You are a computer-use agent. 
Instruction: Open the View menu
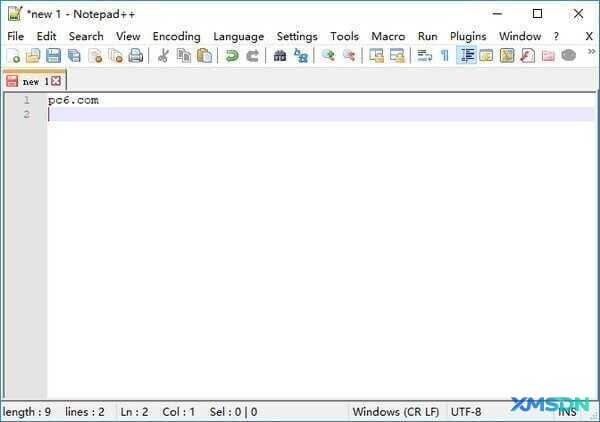pyautogui.click(x=128, y=36)
